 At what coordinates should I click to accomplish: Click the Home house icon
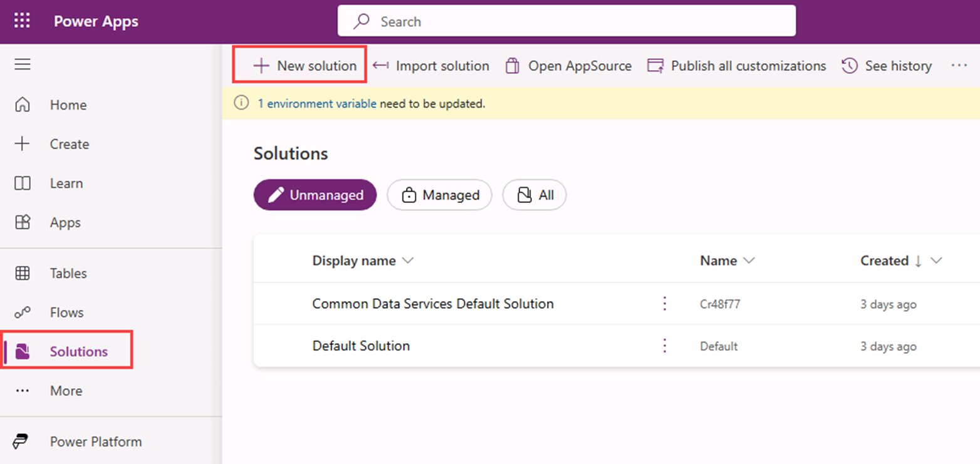[x=23, y=105]
